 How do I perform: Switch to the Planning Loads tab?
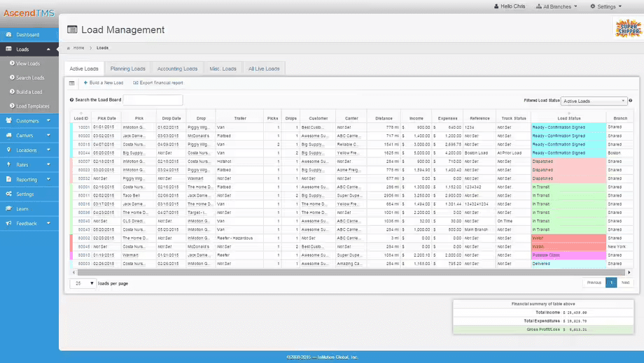pyautogui.click(x=127, y=69)
